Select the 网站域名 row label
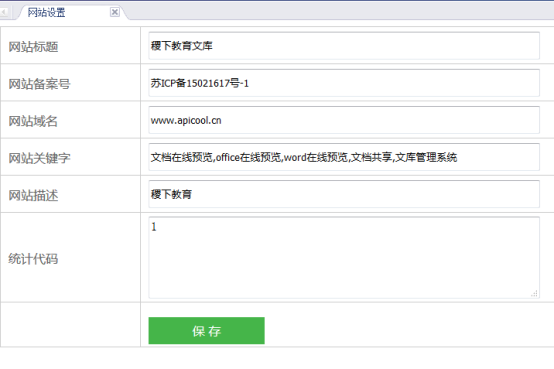 click(x=33, y=121)
